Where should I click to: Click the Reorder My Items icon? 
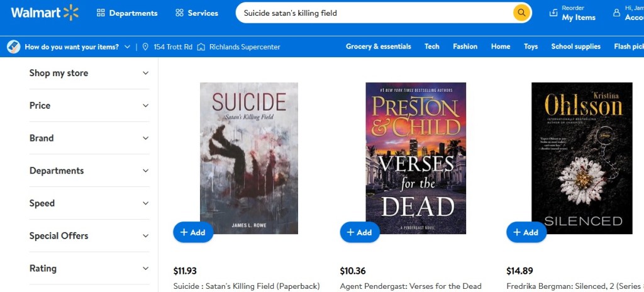pos(553,13)
